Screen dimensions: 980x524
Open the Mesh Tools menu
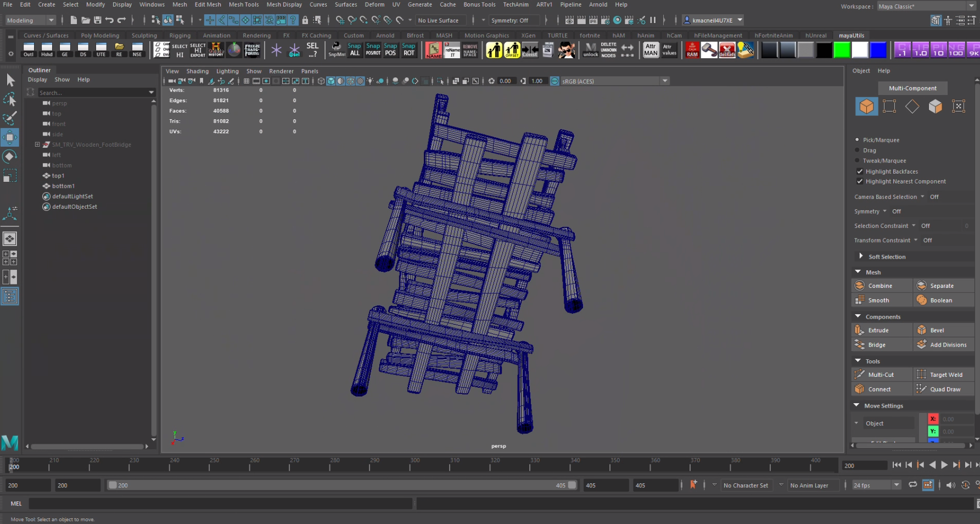[x=243, y=4]
